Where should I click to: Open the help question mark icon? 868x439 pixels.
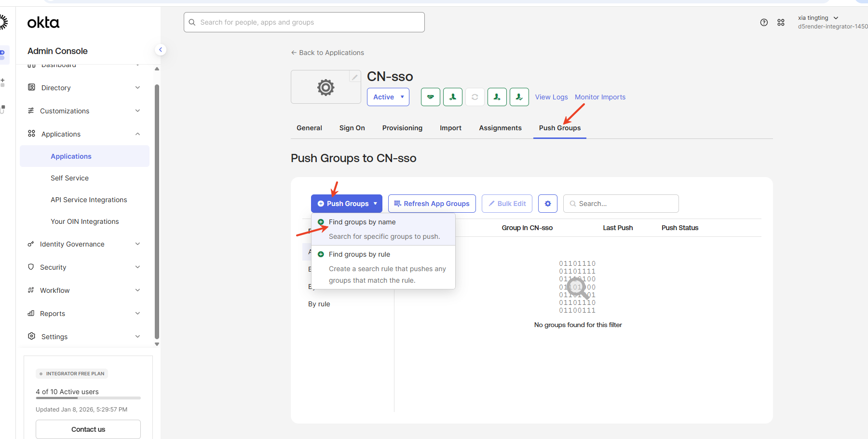click(764, 23)
